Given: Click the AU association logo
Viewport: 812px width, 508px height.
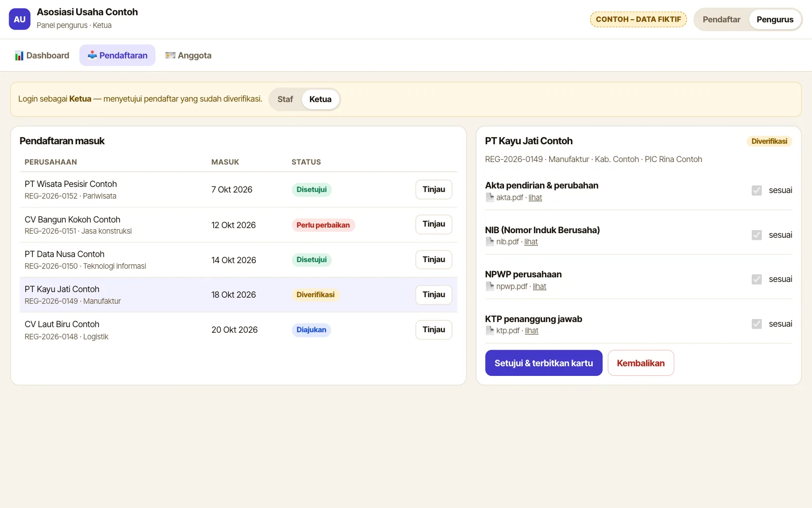Looking at the screenshot, I should 20,19.
